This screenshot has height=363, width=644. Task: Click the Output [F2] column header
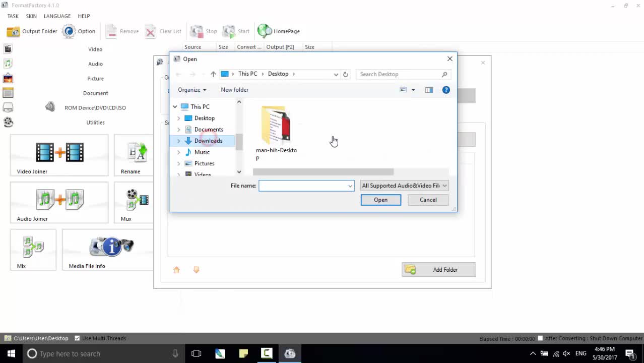point(280,47)
